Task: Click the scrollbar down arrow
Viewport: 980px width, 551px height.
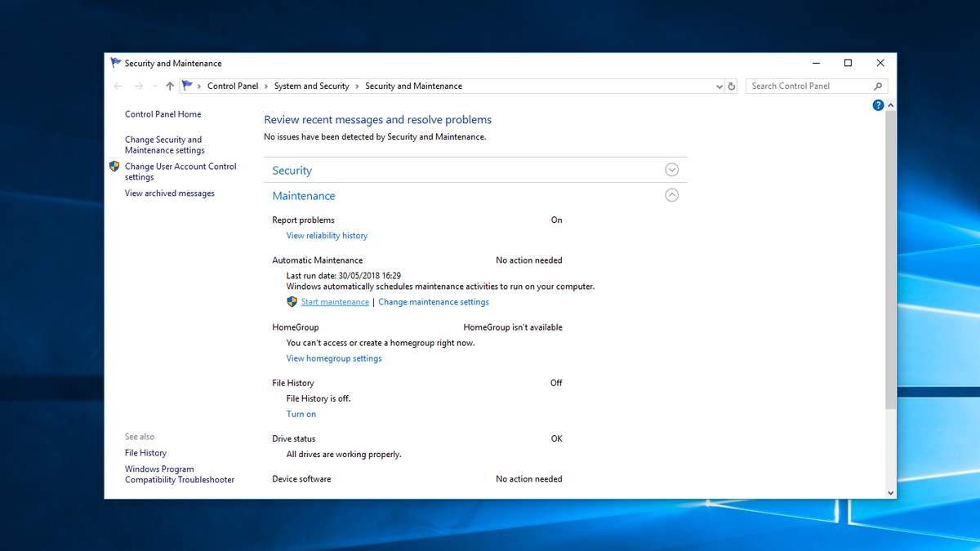Action: 890,491
